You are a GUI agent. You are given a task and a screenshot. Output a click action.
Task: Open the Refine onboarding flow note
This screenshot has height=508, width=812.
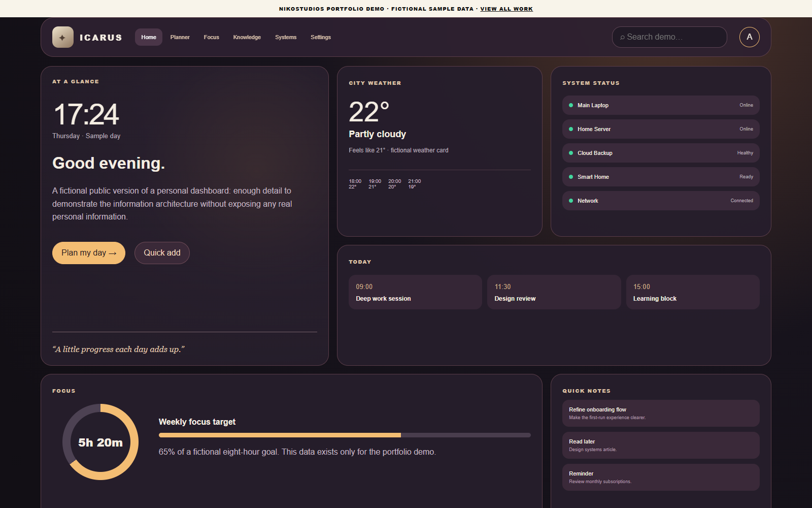click(x=661, y=413)
